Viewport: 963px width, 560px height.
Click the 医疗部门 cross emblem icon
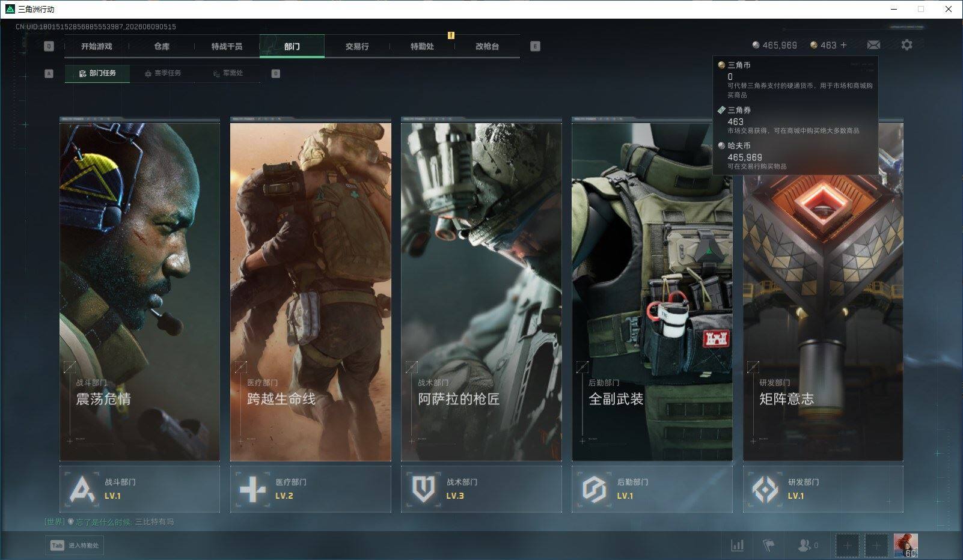pyautogui.click(x=252, y=489)
